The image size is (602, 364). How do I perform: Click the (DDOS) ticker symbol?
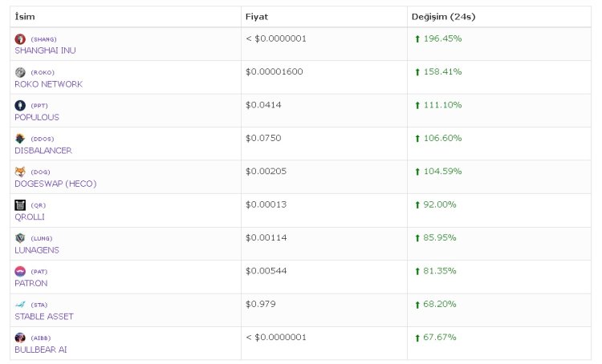[x=43, y=139]
